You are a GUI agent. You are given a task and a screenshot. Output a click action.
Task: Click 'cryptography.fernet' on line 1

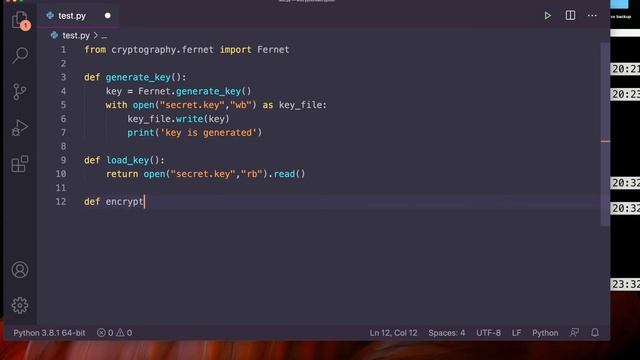tap(162, 50)
